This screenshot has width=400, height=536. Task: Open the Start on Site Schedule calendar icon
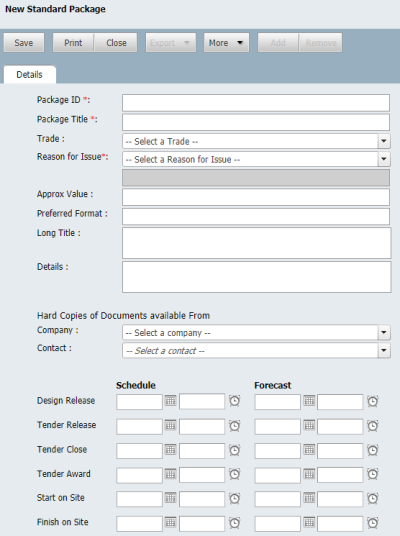click(170, 498)
